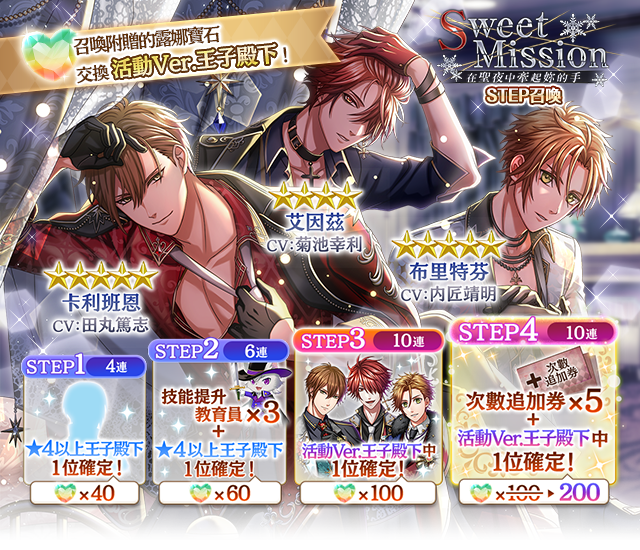Viewport: 640px width, 550px height.
Task: Open the STEP3 10連 summon panel
Action: click(369, 417)
